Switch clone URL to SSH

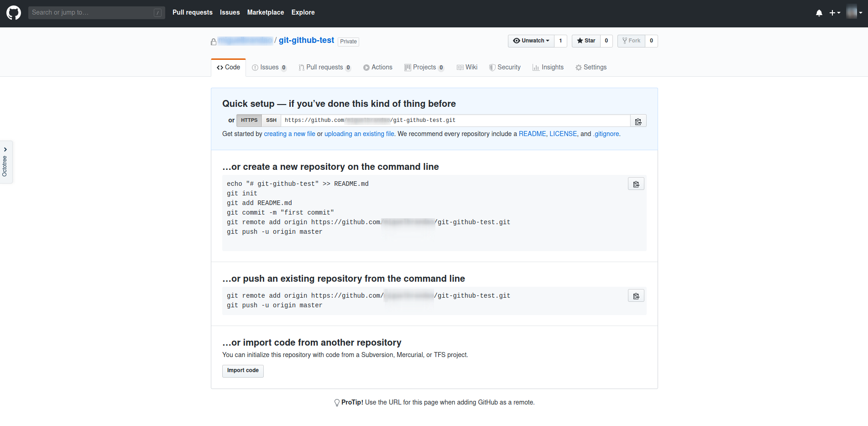coord(271,121)
